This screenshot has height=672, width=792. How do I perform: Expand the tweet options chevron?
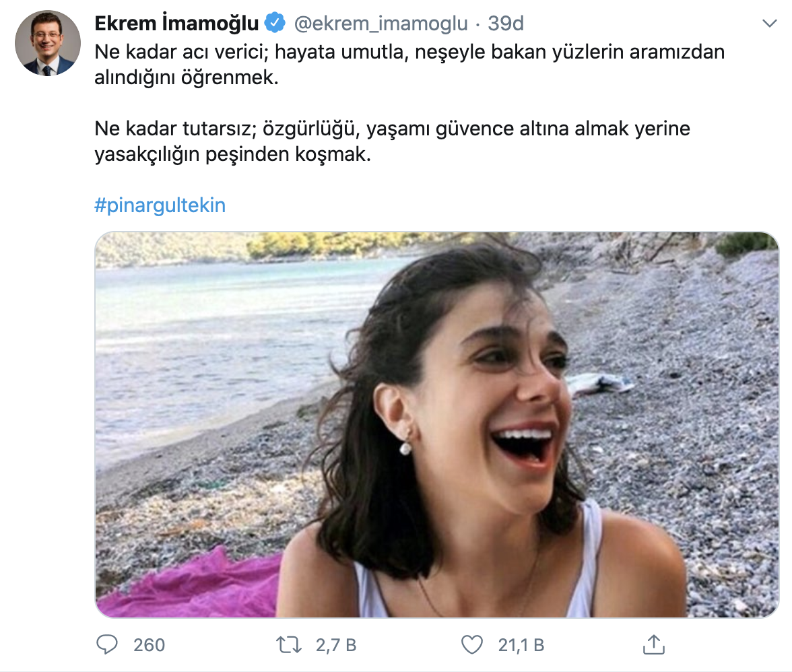click(x=769, y=23)
